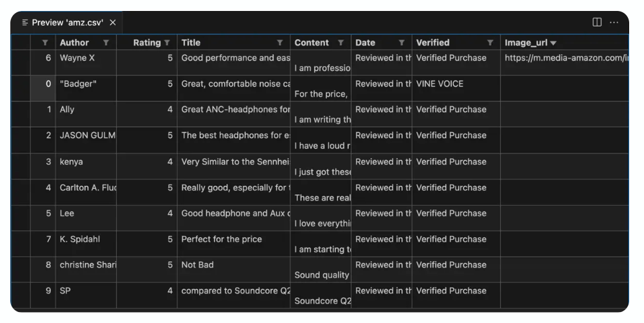Split the editor to the side
This screenshot has height=323, width=644.
pos(597,22)
